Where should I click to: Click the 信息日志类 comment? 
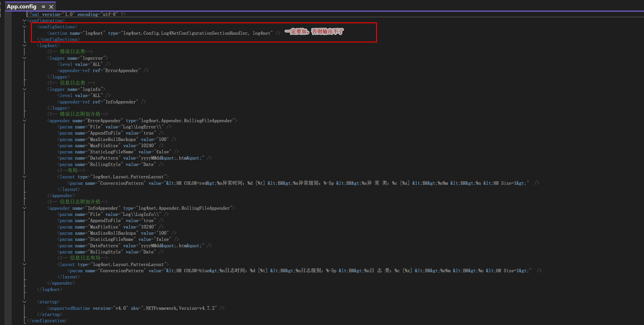click(71, 83)
